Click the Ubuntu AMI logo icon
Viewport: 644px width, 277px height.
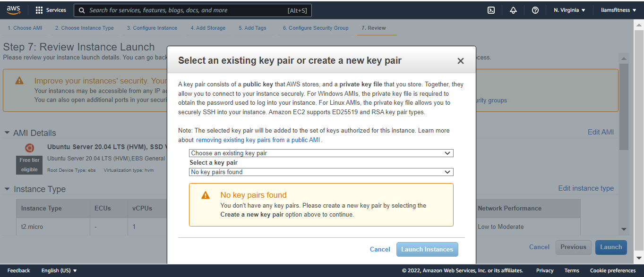click(x=29, y=148)
